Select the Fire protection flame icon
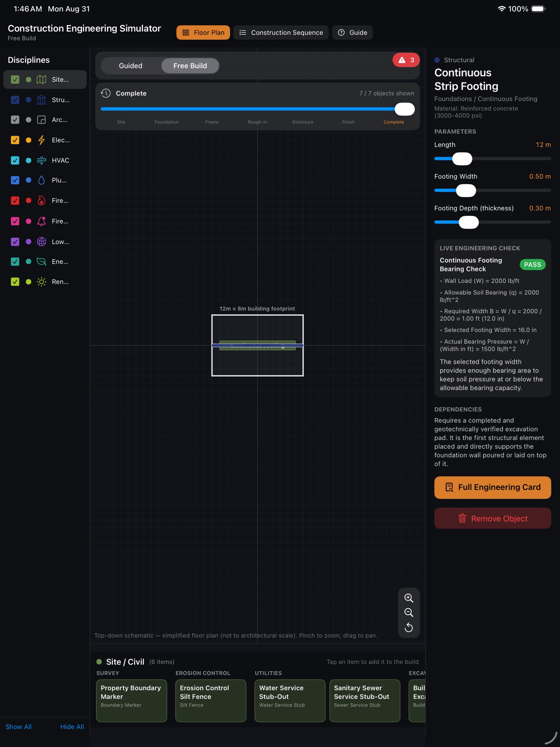This screenshot has width=560, height=747. (41, 201)
